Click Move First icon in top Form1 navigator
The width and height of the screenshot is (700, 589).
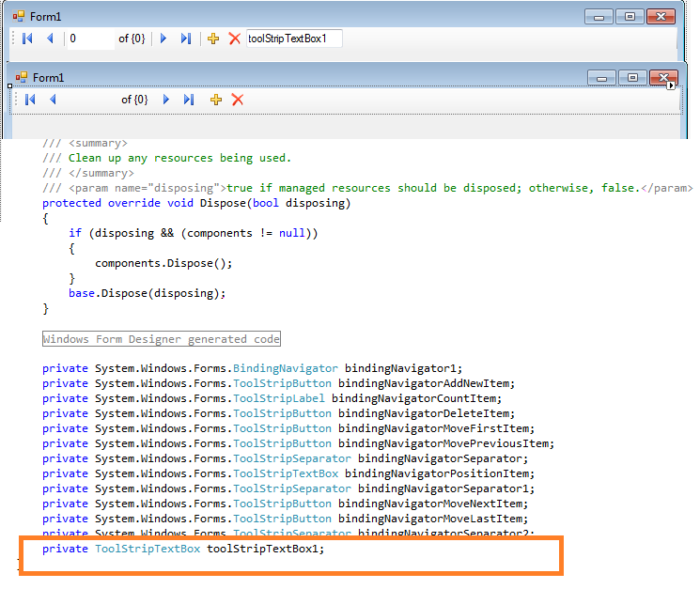coord(27,39)
